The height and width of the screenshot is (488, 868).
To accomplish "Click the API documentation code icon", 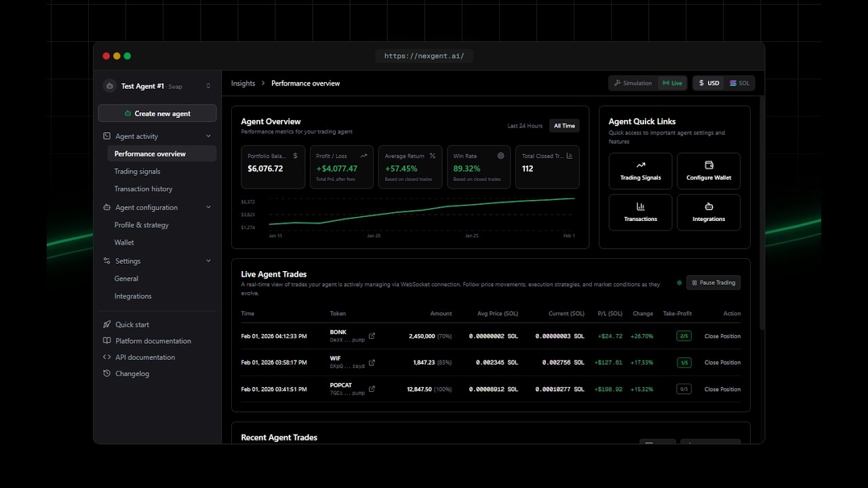I will coord(106,357).
